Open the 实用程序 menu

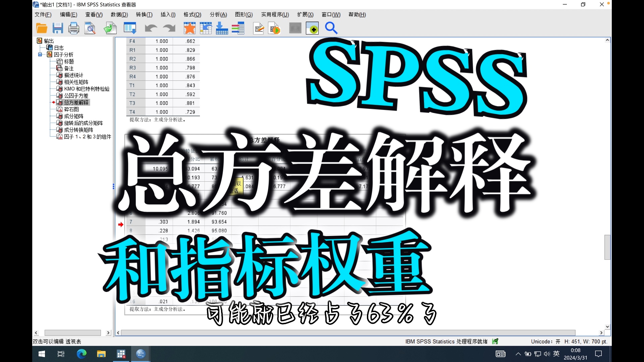(275, 15)
